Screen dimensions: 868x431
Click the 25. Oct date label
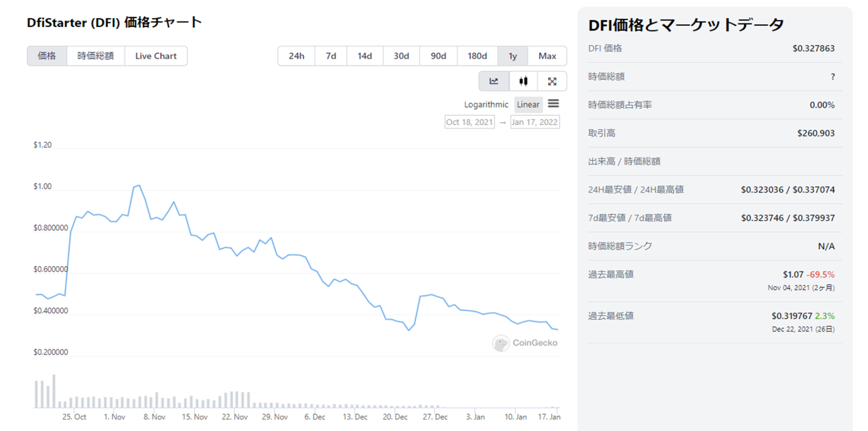pos(74,417)
